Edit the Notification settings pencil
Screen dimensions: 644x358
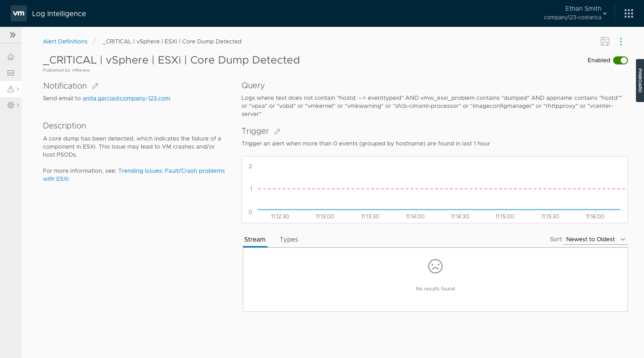95,86
